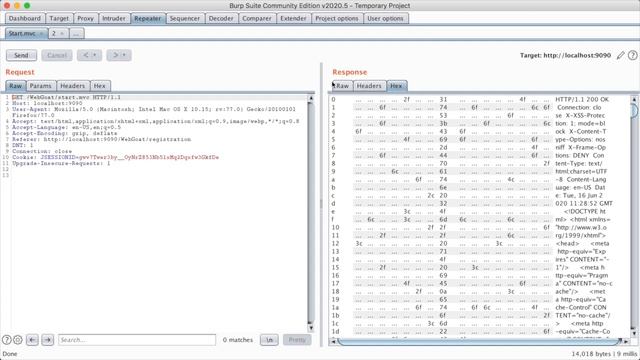The height and width of the screenshot is (360, 640).
Task: Switch to the Target tab
Action: point(59,18)
